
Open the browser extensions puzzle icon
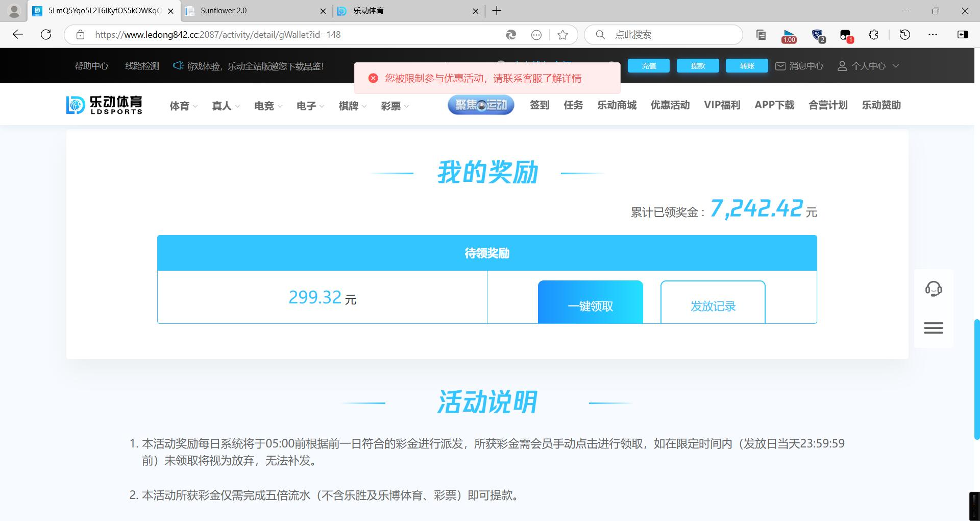(873, 35)
